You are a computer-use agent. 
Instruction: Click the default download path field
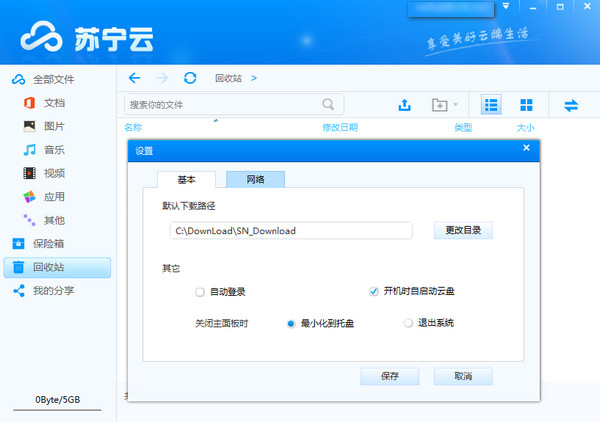tap(290, 231)
